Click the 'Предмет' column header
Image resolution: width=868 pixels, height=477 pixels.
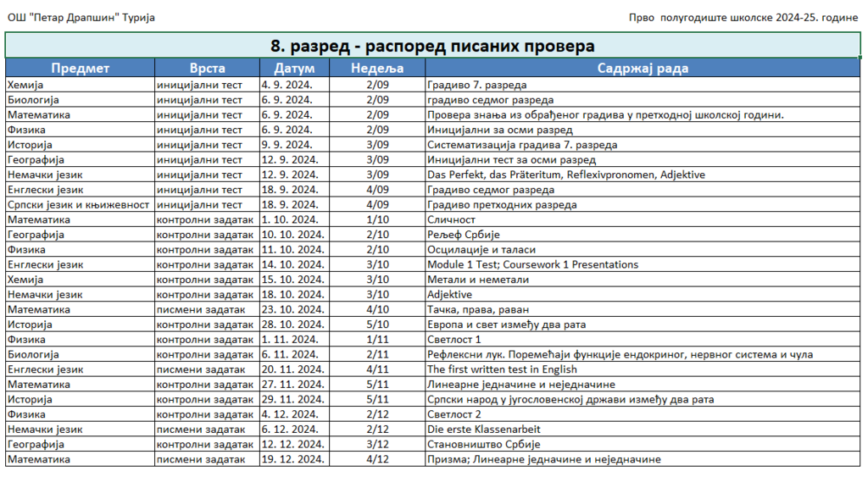[x=80, y=69]
